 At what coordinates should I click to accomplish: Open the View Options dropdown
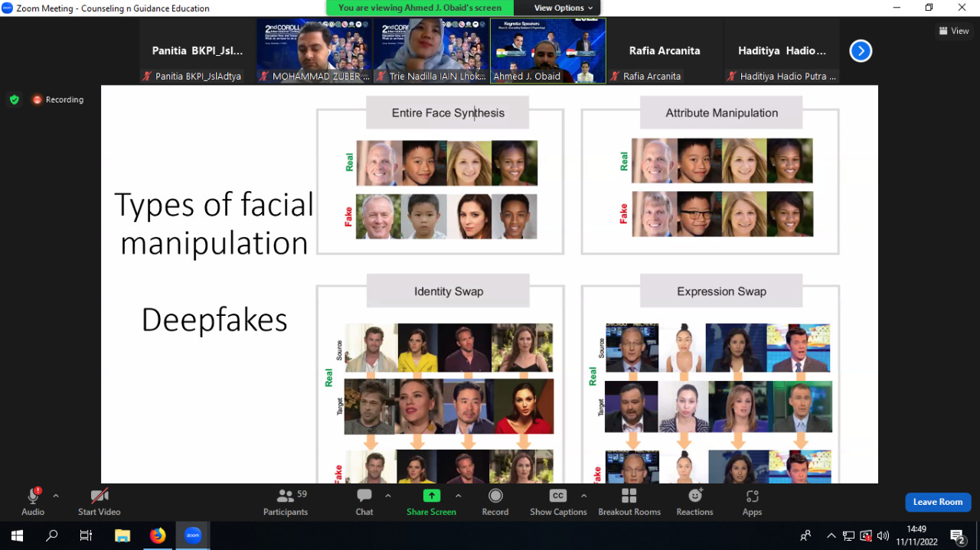tap(563, 8)
